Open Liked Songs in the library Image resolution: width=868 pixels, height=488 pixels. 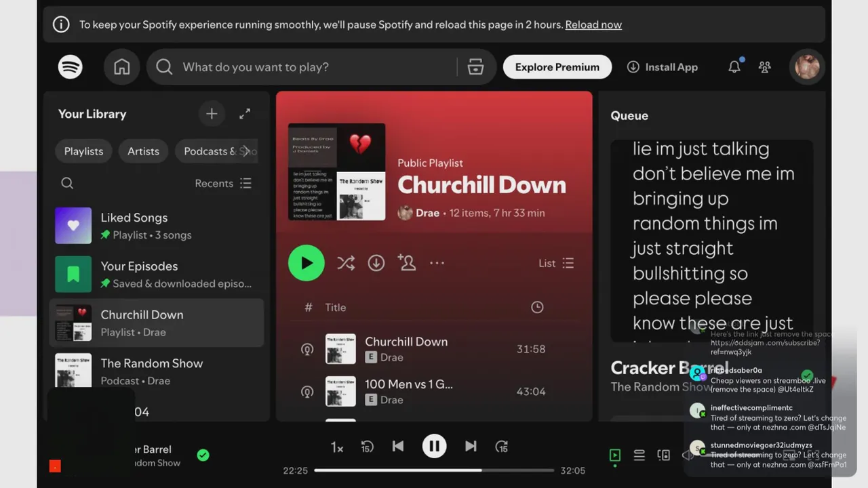point(157,226)
